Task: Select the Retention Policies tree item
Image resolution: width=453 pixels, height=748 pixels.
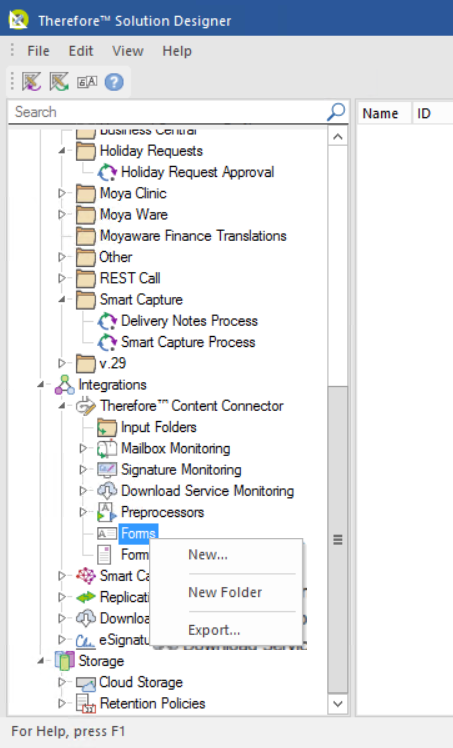Action: pos(153,704)
